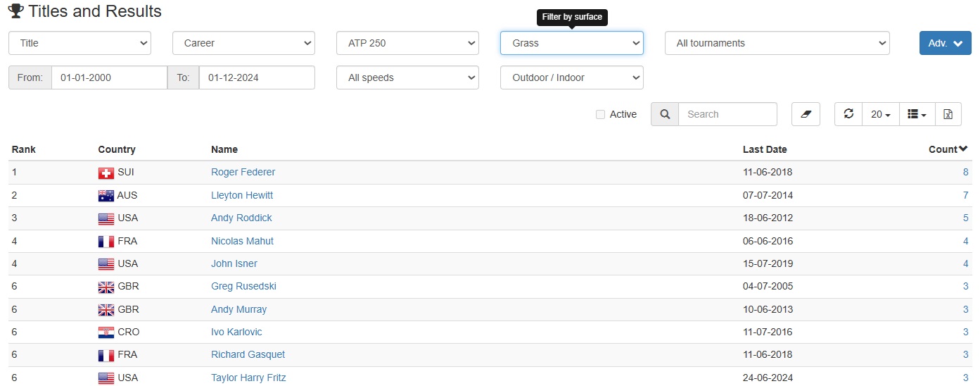This screenshot has width=980, height=386.
Task: Click the FRA flag in Mahut's row
Action: coord(106,242)
